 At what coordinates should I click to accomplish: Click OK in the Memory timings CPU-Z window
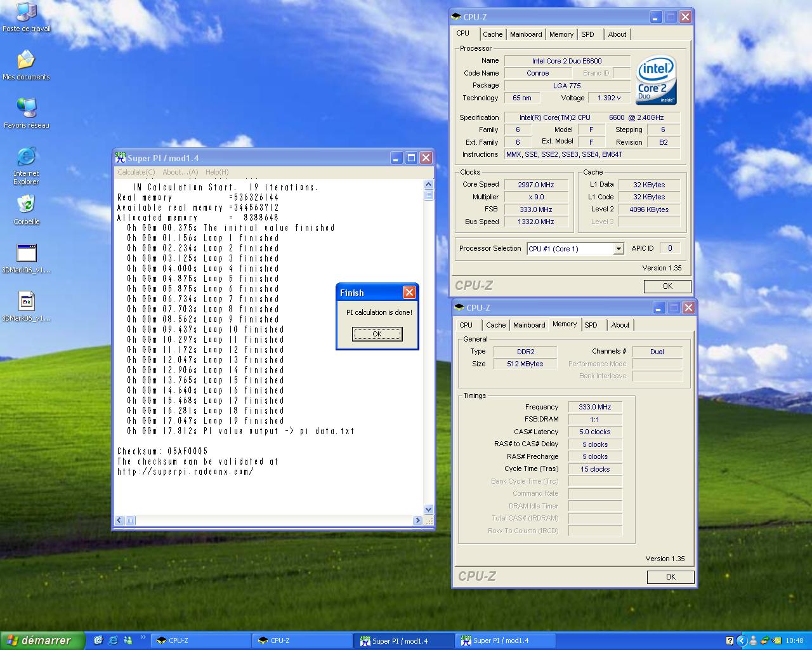[671, 577]
